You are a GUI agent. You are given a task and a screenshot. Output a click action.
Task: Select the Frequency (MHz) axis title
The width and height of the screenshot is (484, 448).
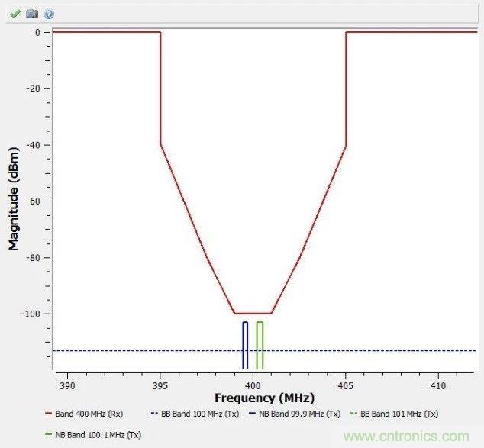coord(264,398)
